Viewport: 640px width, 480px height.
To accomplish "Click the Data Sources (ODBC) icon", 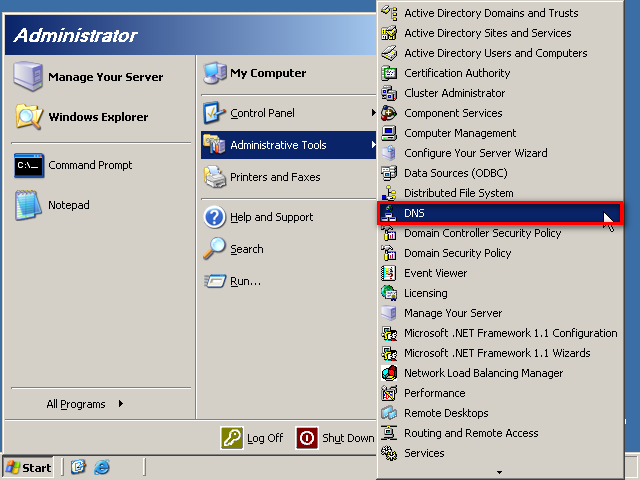I will pos(389,173).
